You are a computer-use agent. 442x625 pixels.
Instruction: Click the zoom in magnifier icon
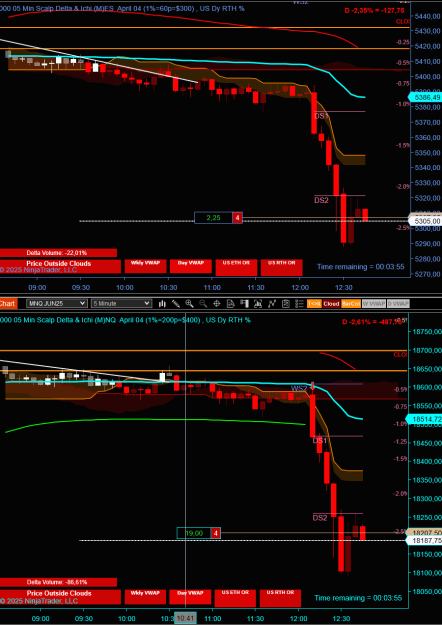pos(189,304)
